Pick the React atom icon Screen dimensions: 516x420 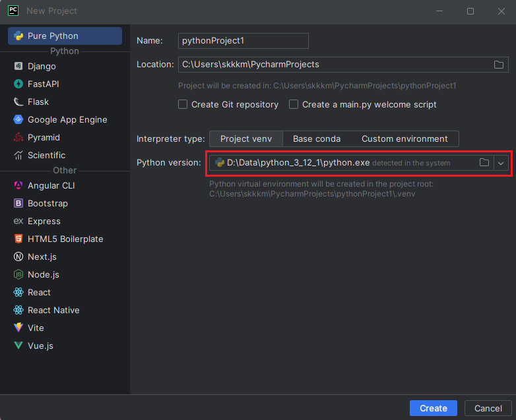18,292
